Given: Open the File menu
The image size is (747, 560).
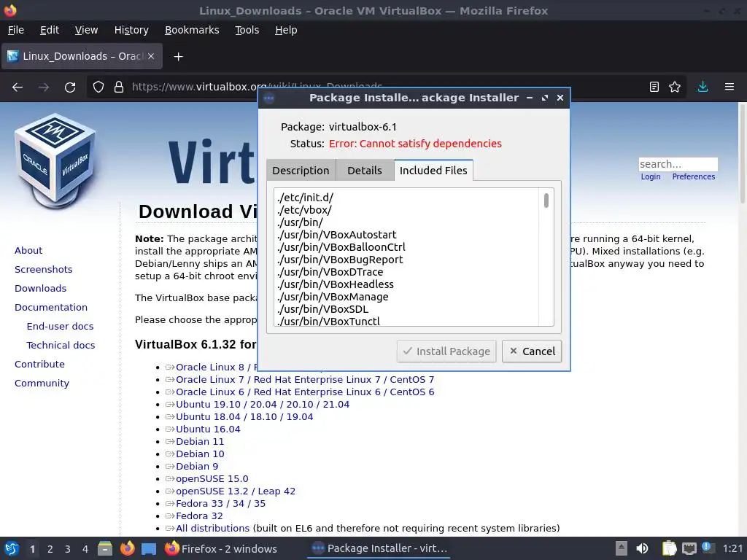Looking at the screenshot, I should (16, 30).
